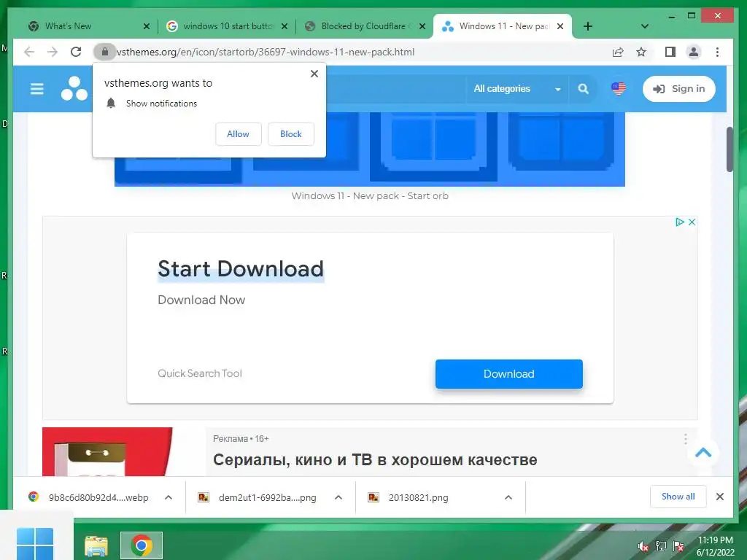Open the vsthemes hamburger menu

(36, 89)
